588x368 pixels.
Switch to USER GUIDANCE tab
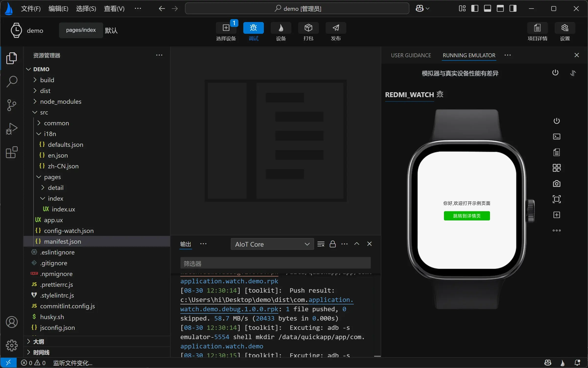pyautogui.click(x=411, y=55)
